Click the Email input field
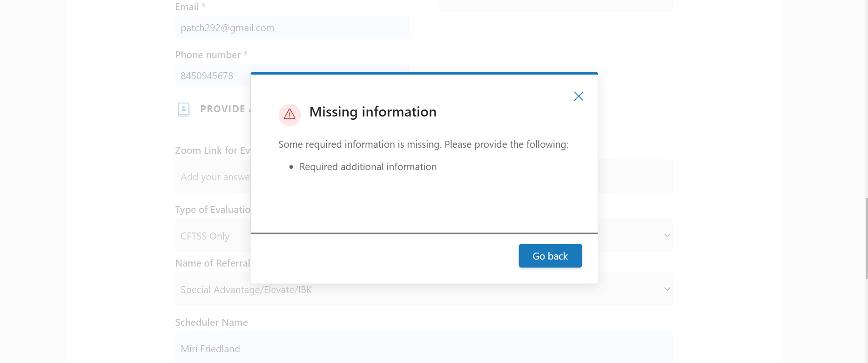This screenshot has width=868, height=363. click(x=292, y=27)
